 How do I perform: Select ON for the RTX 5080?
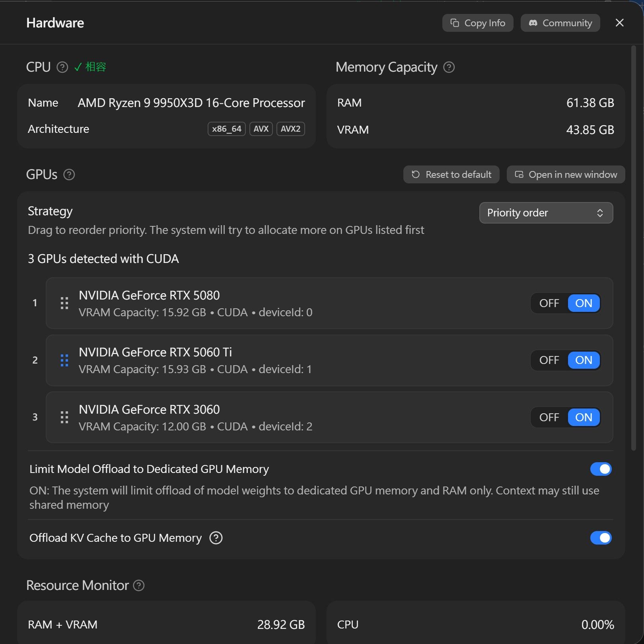[584, 303]
